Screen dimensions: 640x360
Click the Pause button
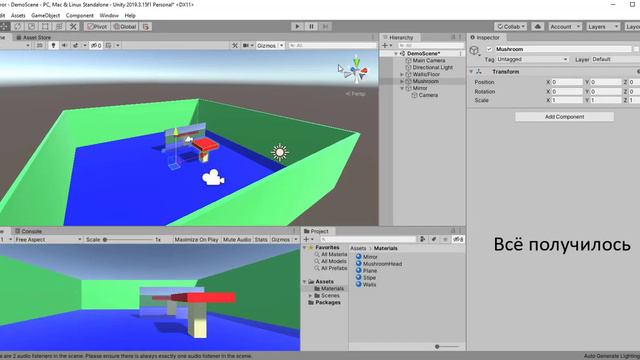[311, 27]
